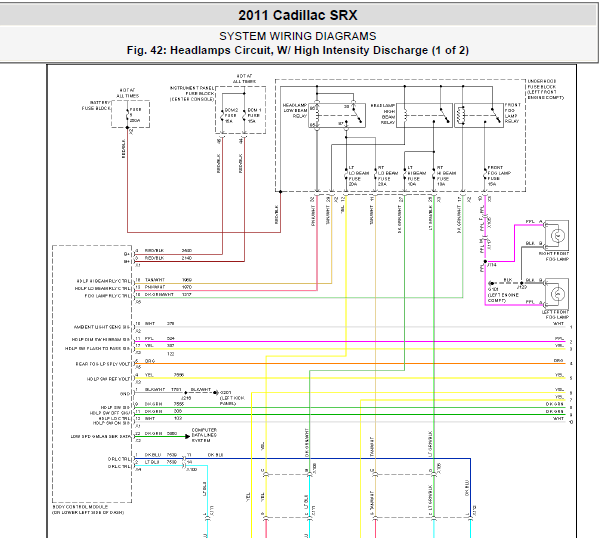Click the J114 splice point
The height and width of the screenshot is (538, 599).
(485, 262)
